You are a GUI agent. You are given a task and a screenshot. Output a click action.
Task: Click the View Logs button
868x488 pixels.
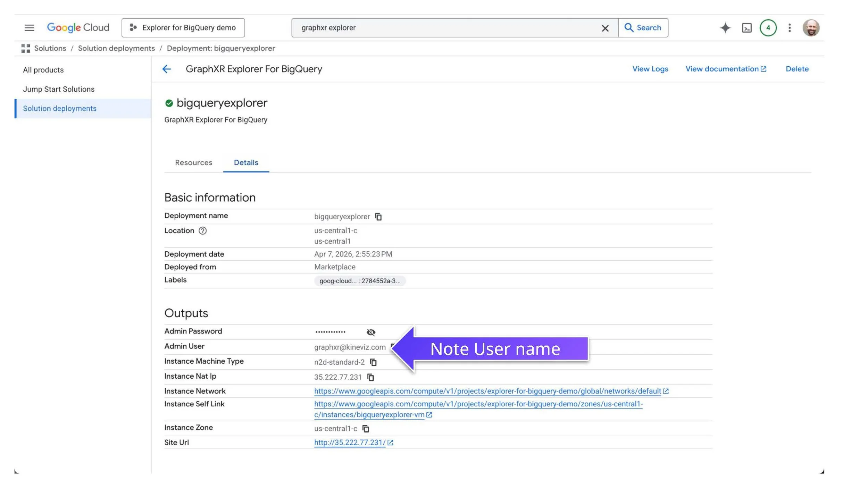pos(650,69)
